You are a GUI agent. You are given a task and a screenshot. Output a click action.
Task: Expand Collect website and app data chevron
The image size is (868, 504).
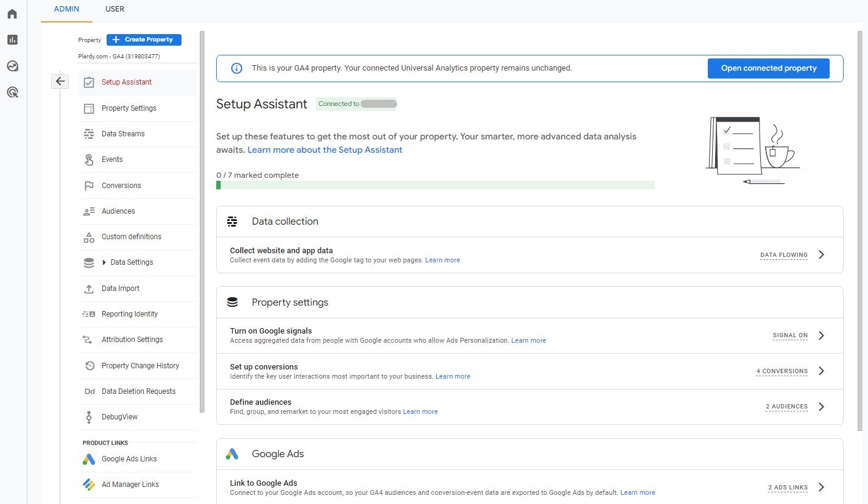point(821,255)
